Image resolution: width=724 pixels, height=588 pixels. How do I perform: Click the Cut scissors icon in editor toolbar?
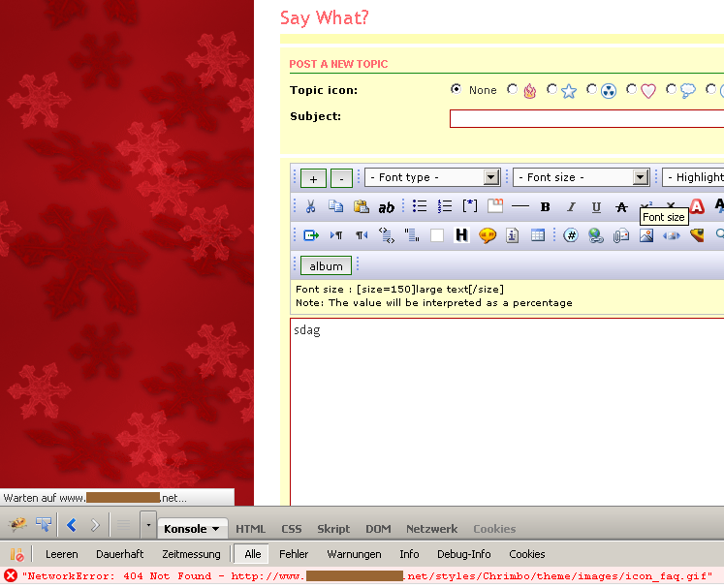coord(311,206)
